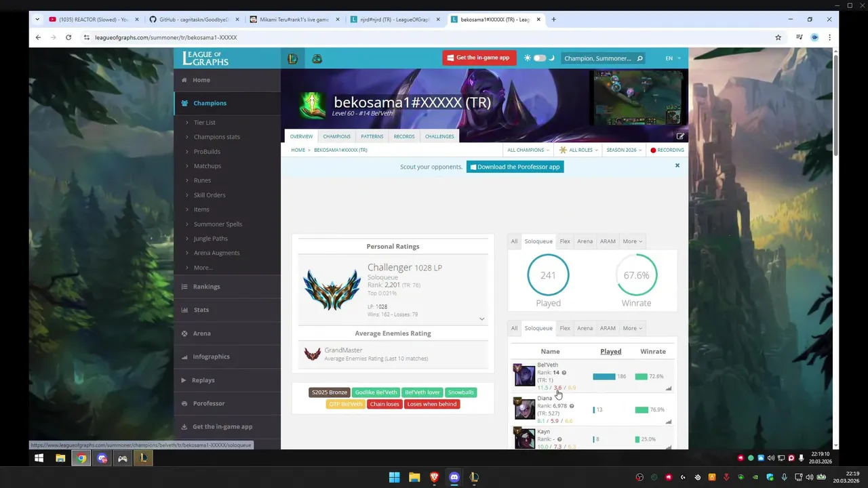868x488 pixels.
Task: Open the graph icon in Bel'Veth row
Action: point(669,388)
